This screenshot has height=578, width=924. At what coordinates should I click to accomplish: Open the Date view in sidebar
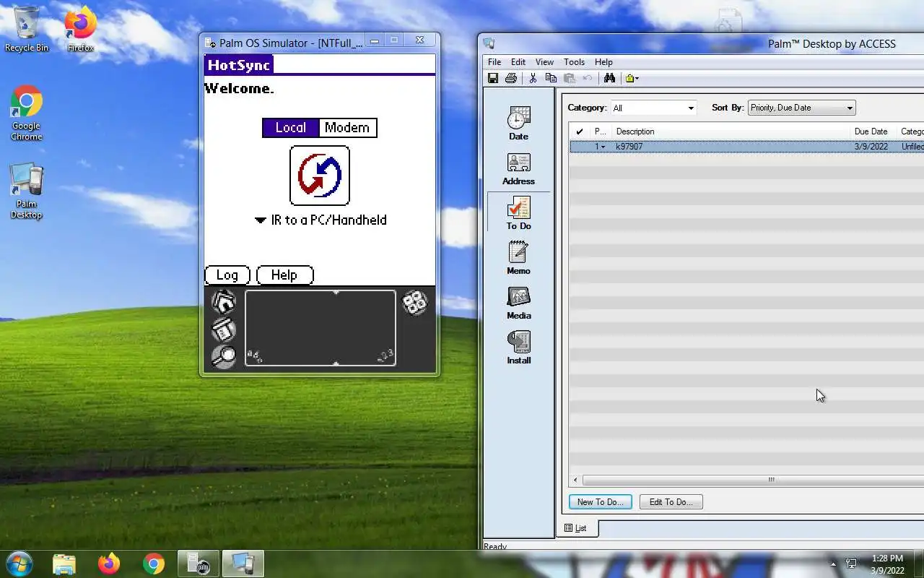(518, 124)
